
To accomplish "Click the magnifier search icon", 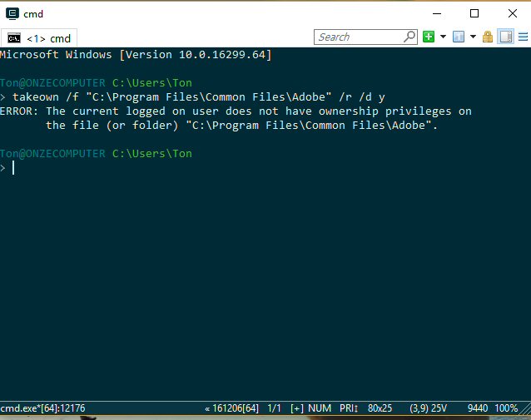I will pyautogui.click(x=409, y=37).
